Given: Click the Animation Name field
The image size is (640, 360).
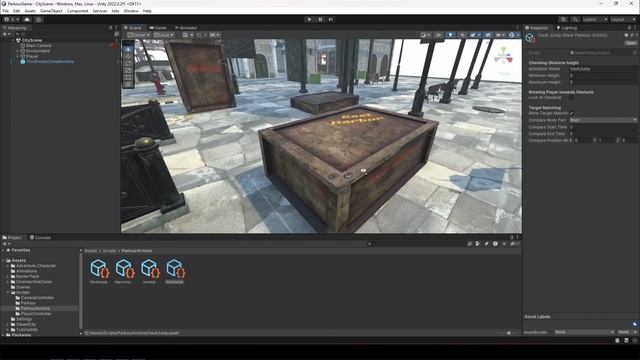Looking at the screenshot, I should (x=602, y=69).
